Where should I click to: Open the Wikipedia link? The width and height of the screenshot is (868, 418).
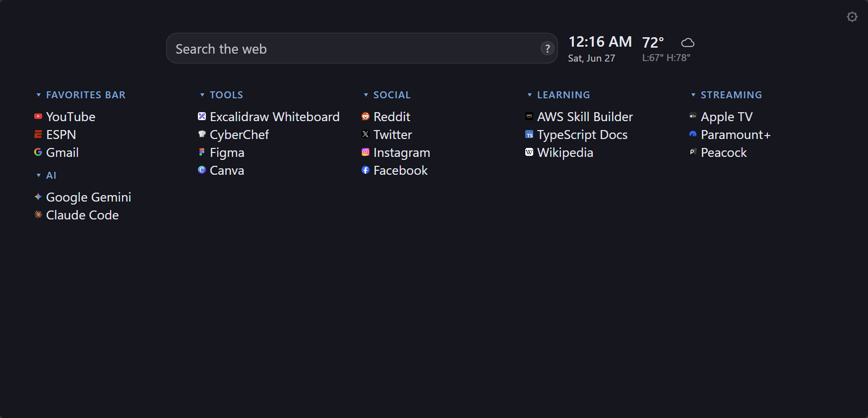click(x=565, y=152)
